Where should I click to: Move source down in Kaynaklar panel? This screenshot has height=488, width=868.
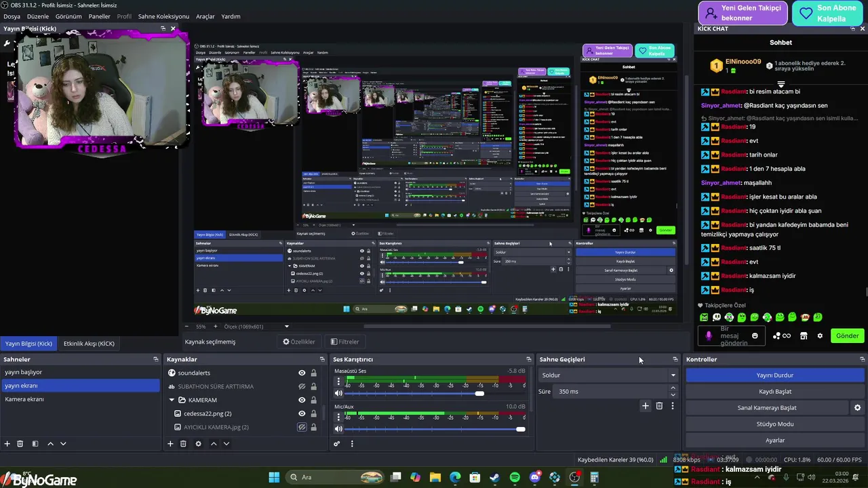226,444
